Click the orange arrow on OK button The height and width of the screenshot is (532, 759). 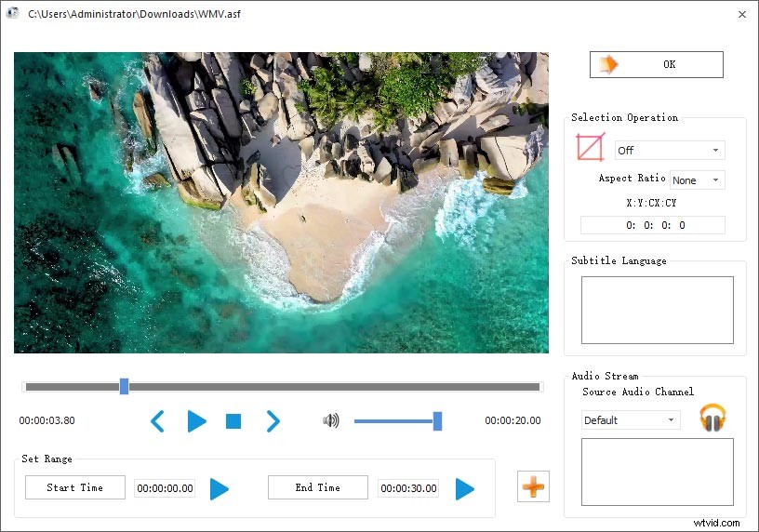pos(608,64)
